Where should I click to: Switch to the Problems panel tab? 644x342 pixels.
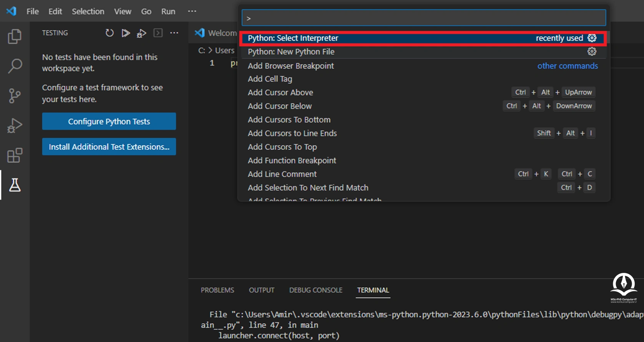[x=217, y=290]
